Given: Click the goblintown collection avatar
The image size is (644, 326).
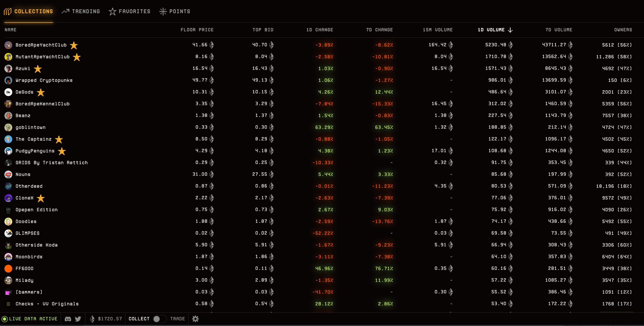Looking at the screenshot, I should coord(8,127).
